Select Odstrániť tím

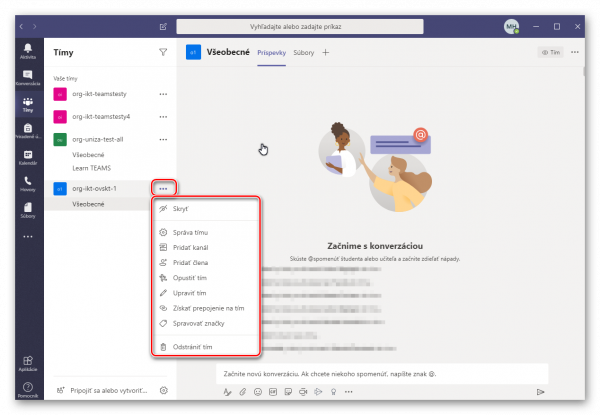coord(206,347)
